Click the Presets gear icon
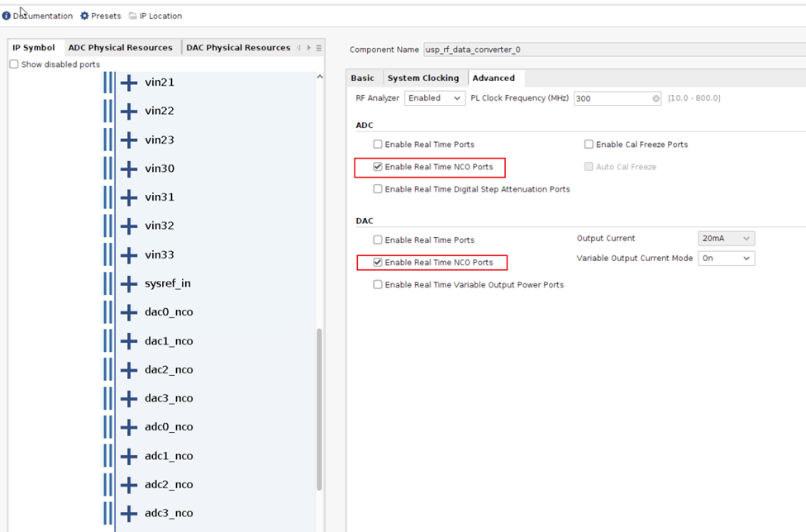 click(x=83, y=15)
